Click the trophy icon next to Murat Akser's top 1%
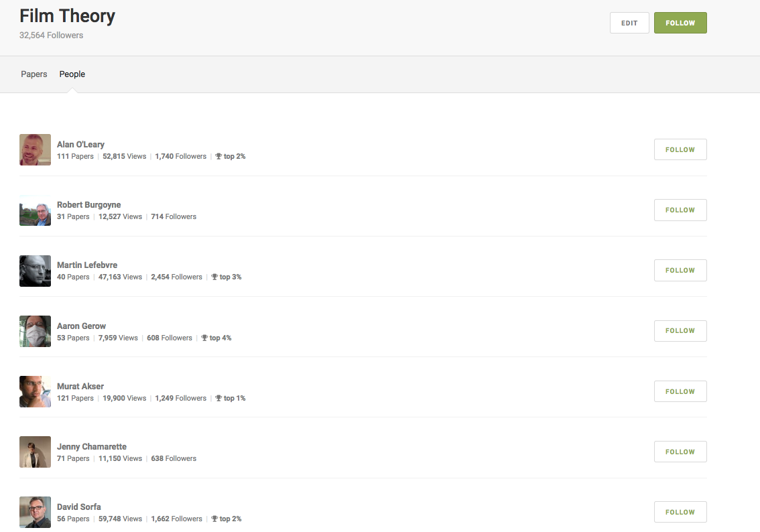 (218, 398)
